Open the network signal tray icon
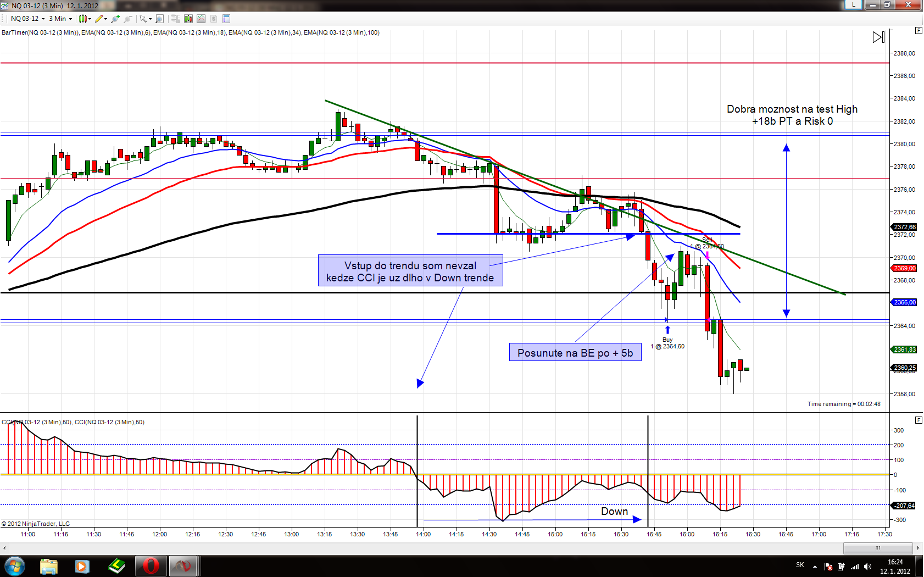The image size is (924, 577). pyautogui.click(x=854, y=567)
